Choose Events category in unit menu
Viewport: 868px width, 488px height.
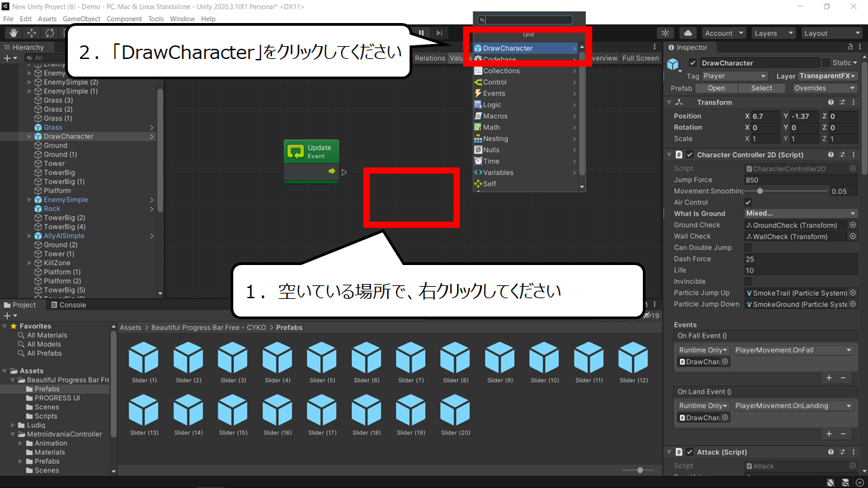[526, 94]
